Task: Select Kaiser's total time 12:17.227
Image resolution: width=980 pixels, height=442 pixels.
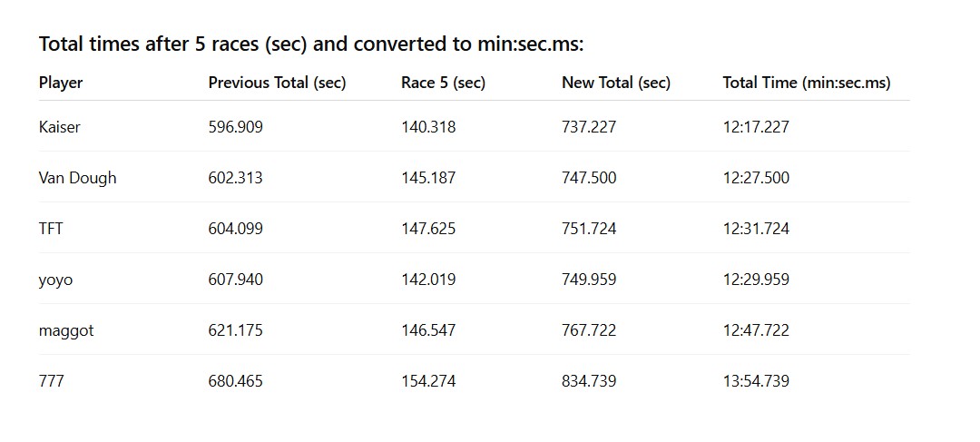Action: 756,127
